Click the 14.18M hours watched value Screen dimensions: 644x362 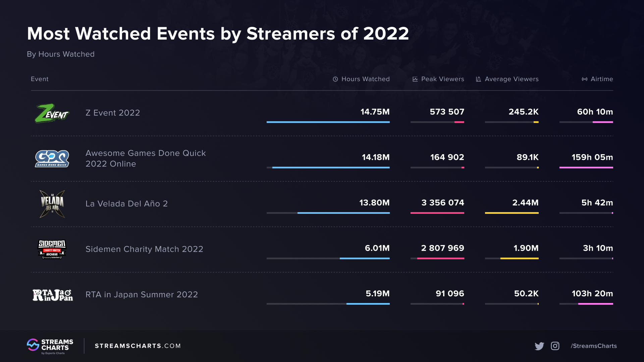(376, 157)
